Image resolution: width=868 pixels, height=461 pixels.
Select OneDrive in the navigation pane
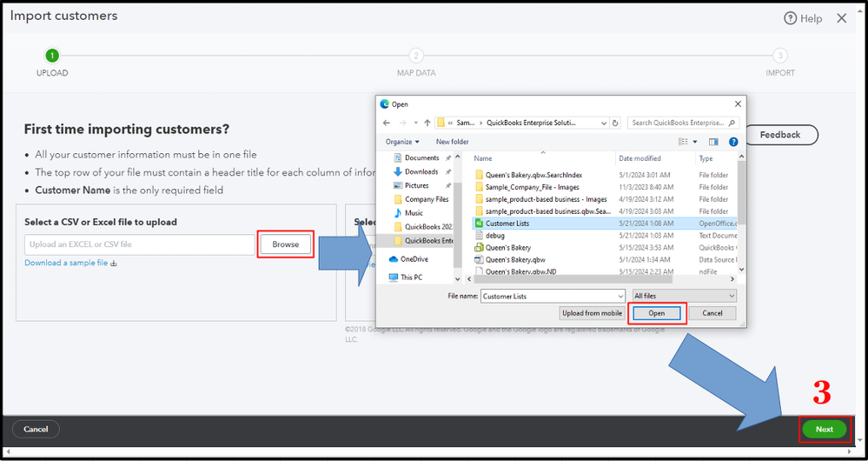pos(414,259)
